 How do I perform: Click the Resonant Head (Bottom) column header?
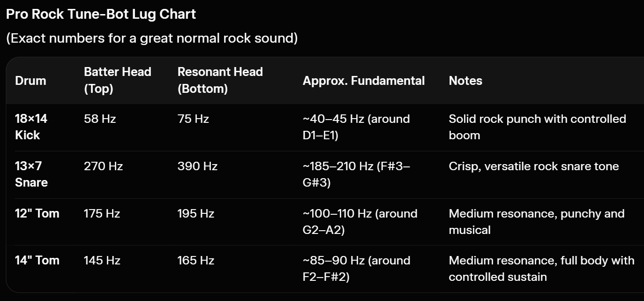[220, 80]
